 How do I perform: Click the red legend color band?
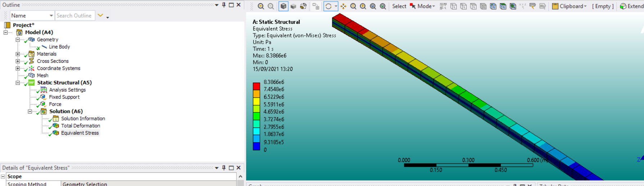click(x=256, y=86)
